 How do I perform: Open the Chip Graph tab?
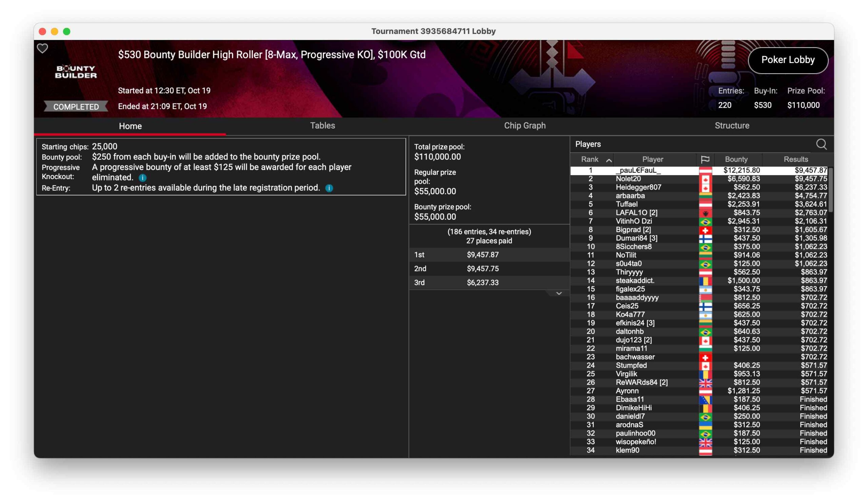(525, 126)
